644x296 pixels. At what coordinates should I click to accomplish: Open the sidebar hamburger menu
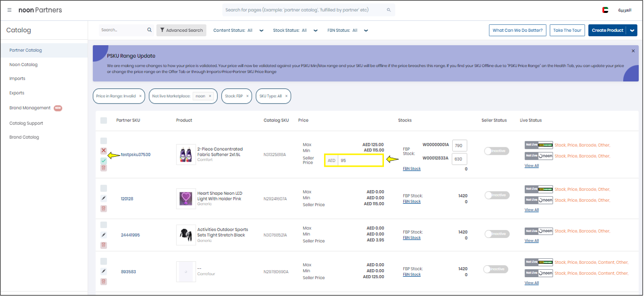point(9,9)
